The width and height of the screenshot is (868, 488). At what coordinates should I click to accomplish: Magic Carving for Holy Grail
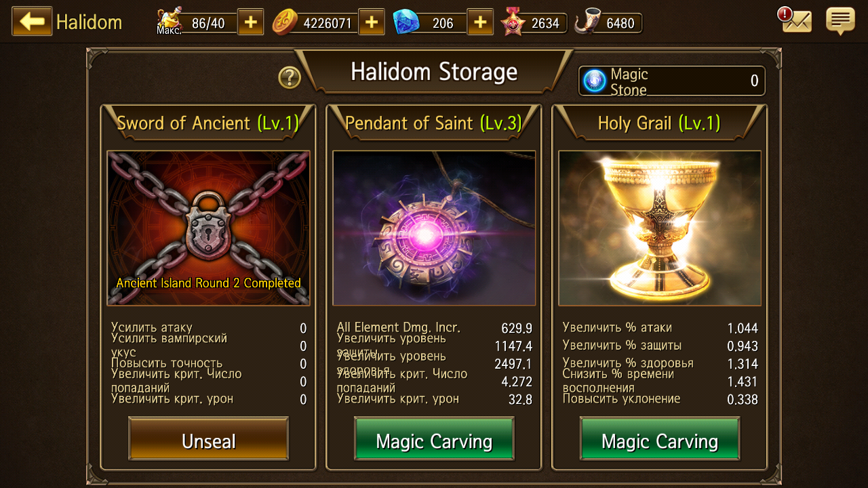pyautogui.click(x=660, y=441)
